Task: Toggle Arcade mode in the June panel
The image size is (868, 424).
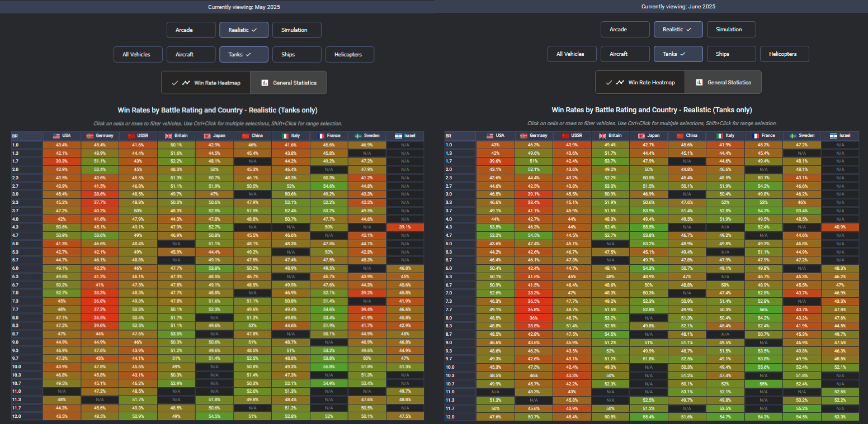Action: [x=625, y=29]
